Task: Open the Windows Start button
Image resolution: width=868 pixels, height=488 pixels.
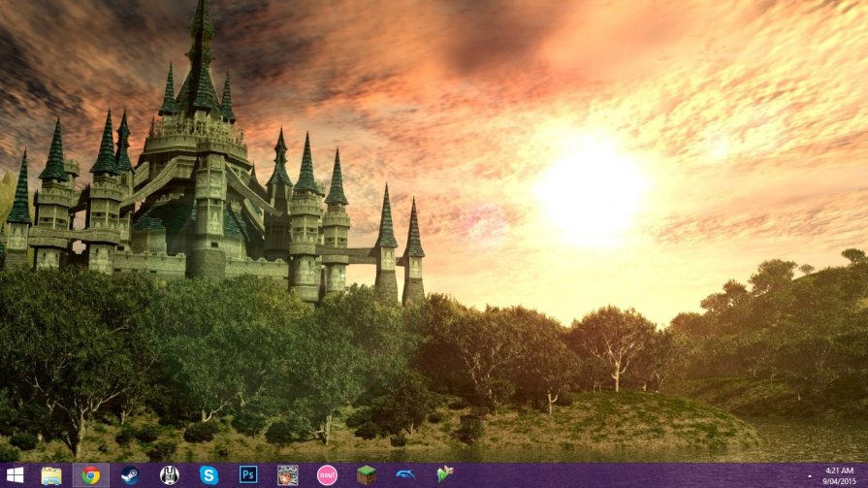Action: point(15,475)
